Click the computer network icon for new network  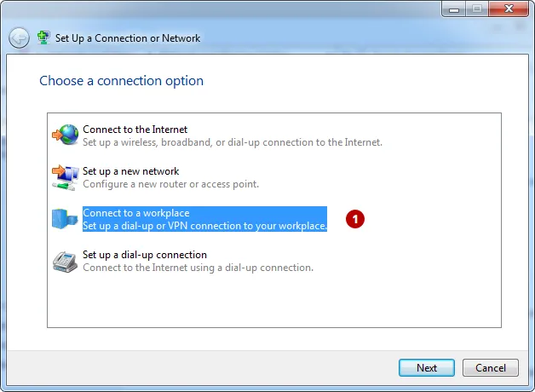[65, 177]
